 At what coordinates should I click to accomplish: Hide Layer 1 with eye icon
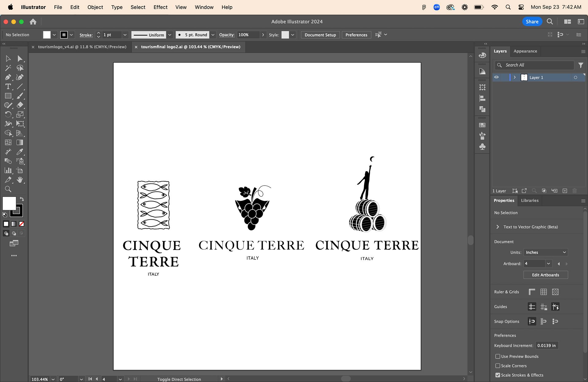point(496,78)
